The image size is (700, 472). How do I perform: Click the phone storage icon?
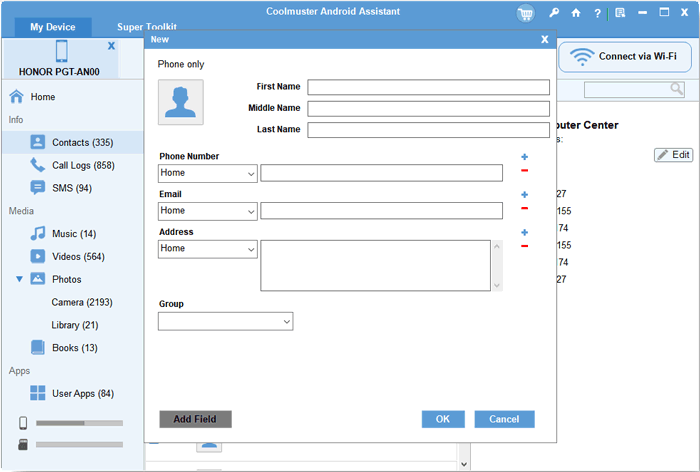(x=23, y=423)
